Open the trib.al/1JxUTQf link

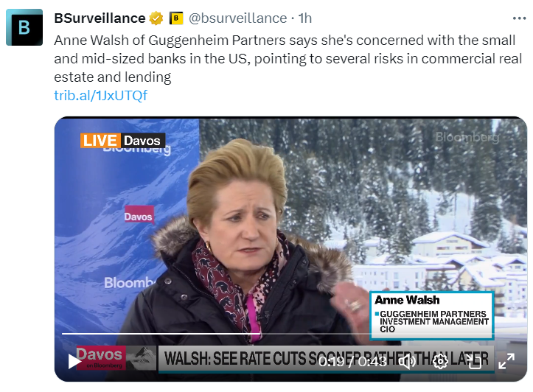[x=100, y=96]
